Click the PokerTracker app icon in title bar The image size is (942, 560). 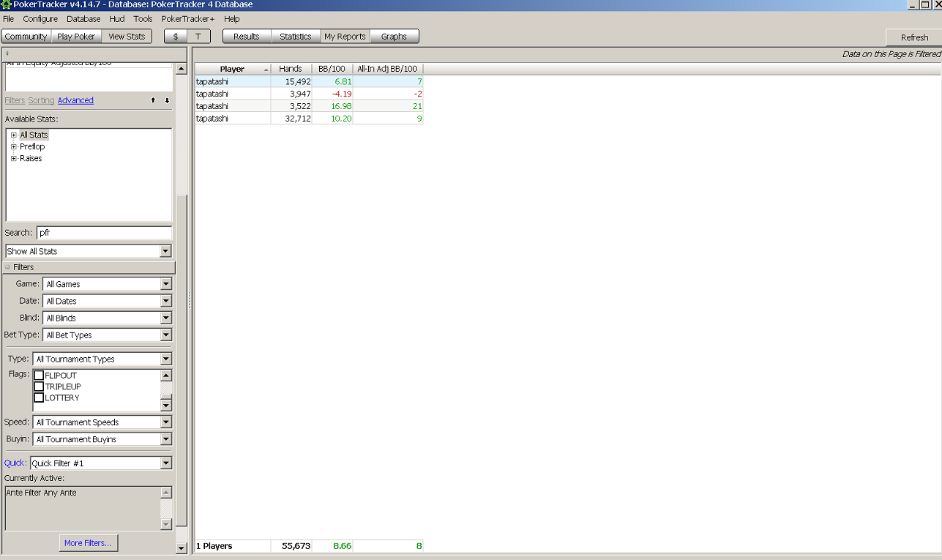pyautogui.click(x=6, y=4)
